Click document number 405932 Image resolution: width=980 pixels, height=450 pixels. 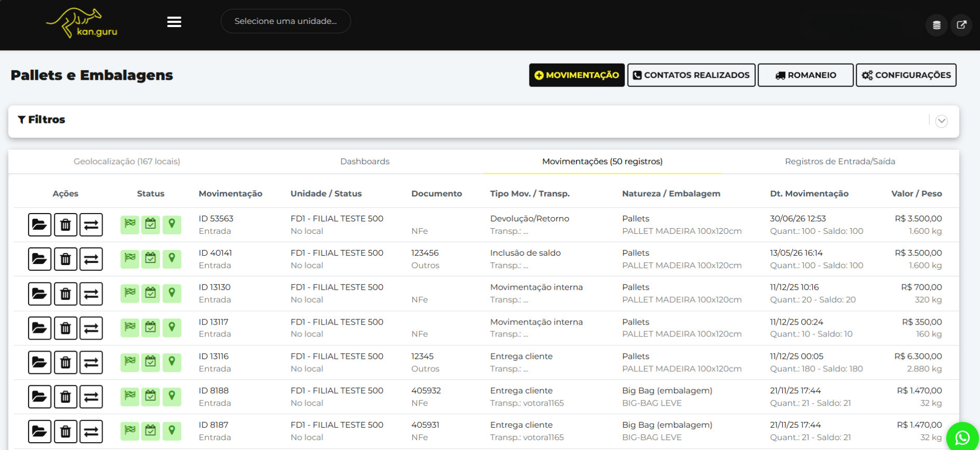[x=426, y=391]
